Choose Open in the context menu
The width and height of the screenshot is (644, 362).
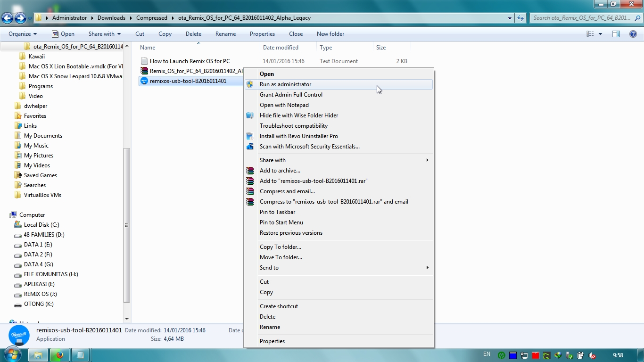pyautogui.click(x=339, y=74)
